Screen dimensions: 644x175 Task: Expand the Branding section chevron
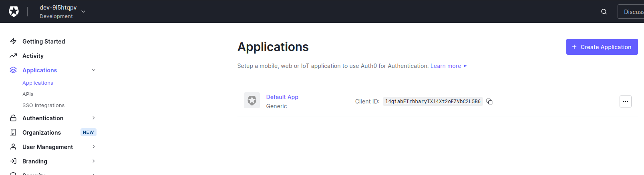click(94, 161)
